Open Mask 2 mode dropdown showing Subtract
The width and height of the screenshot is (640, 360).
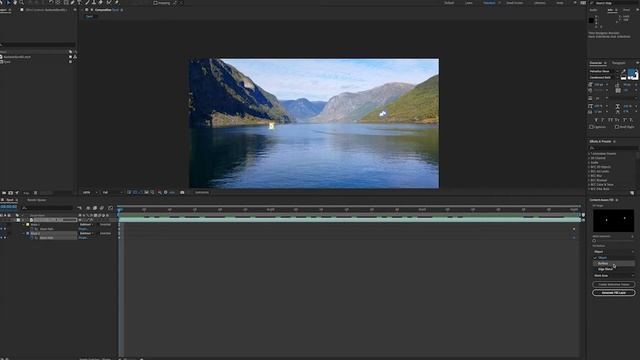(87, 233)
